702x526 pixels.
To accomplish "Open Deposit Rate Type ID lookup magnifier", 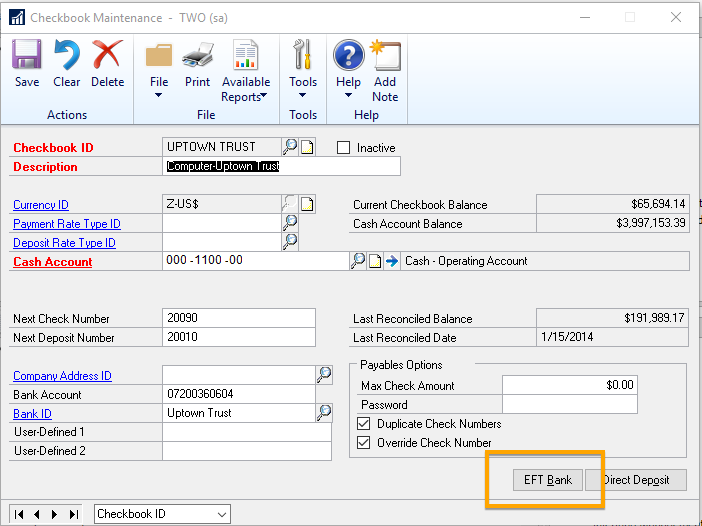I will [290, 242].
